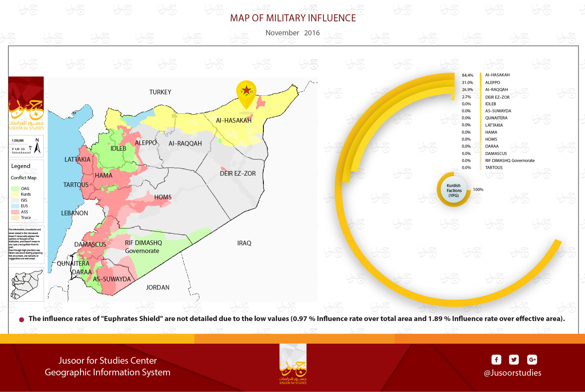585x392 pixels.
Task: Click the Kurds yellow legend swatch
Action: (x=15, y=194)
